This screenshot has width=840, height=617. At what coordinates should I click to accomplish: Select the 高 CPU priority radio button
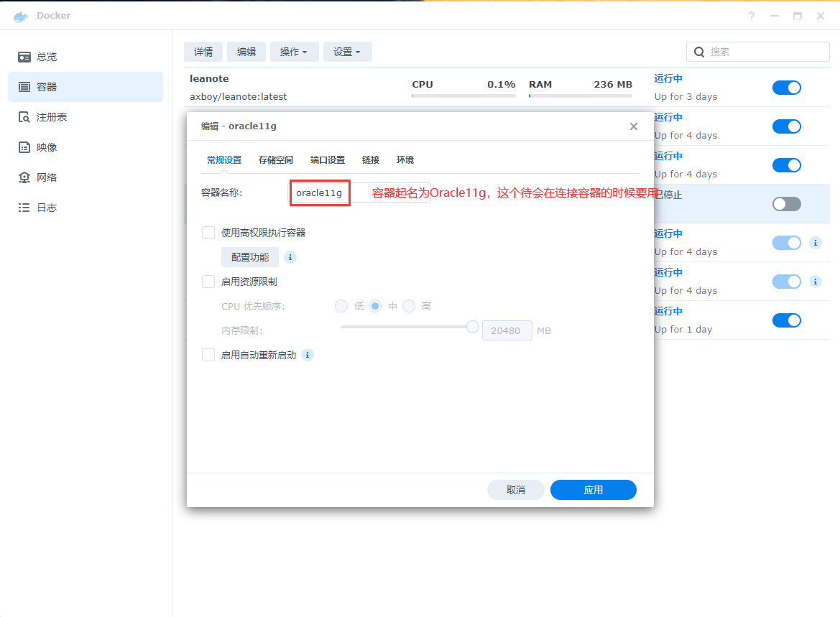(x=409, y=306)
